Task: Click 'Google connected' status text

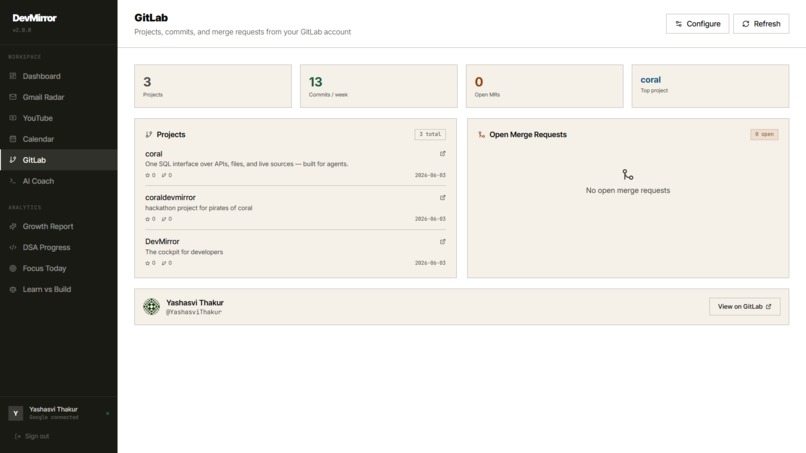Action: 53,418
